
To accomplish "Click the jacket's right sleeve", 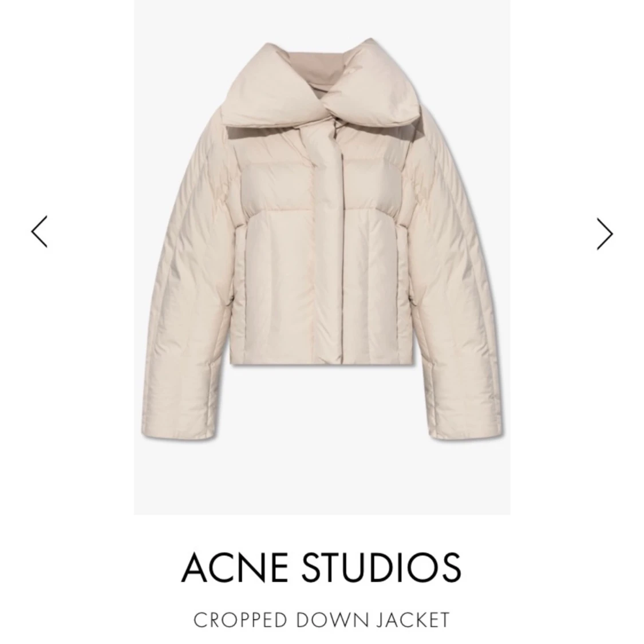I will point(456,296).
